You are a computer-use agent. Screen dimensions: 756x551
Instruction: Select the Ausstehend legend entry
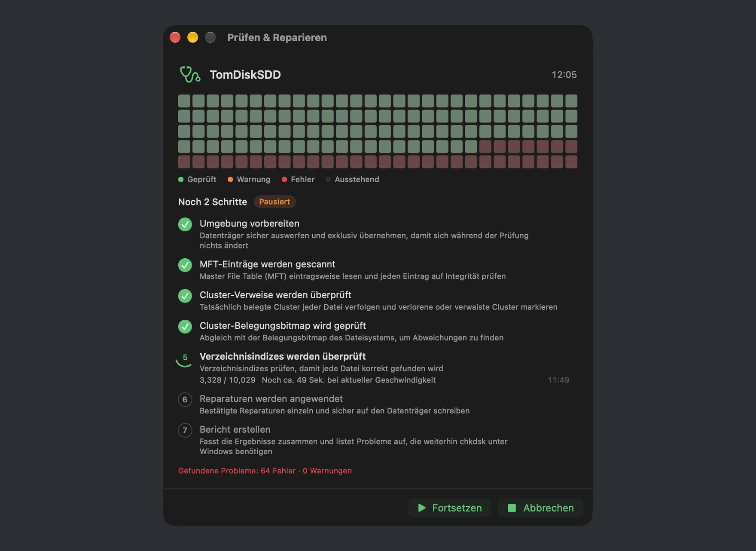[352, 179]
